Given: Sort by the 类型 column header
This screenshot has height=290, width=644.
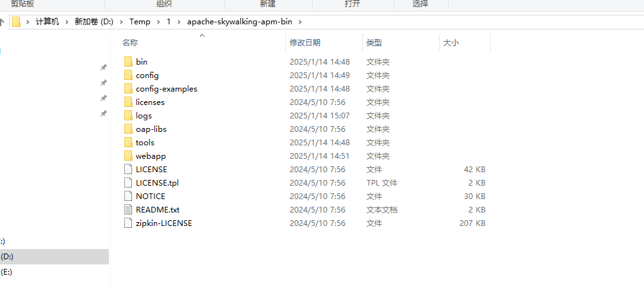Looking at the screenshot, I should 374,43.
